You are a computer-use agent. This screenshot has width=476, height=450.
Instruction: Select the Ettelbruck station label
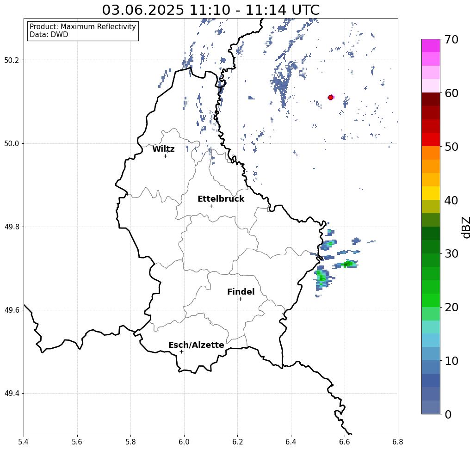(x=221, y=199)
